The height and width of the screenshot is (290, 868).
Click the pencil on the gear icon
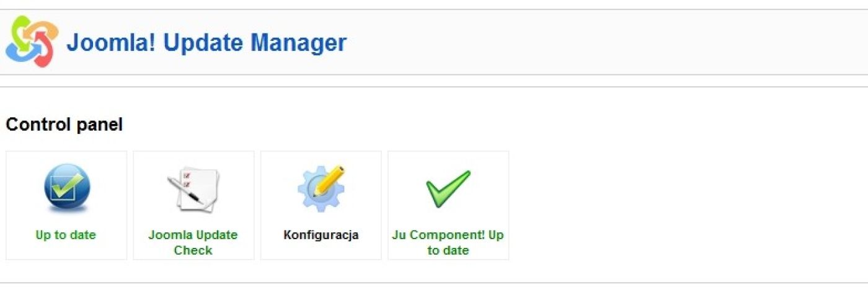pos(329,181)
